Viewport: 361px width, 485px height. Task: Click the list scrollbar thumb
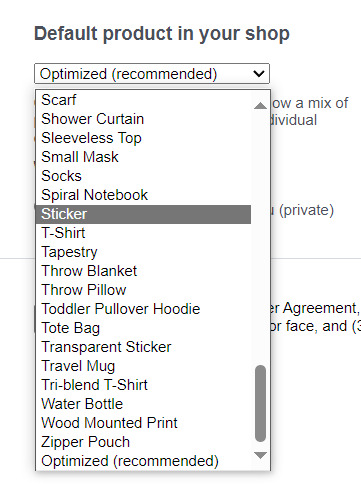click(260, 403)
